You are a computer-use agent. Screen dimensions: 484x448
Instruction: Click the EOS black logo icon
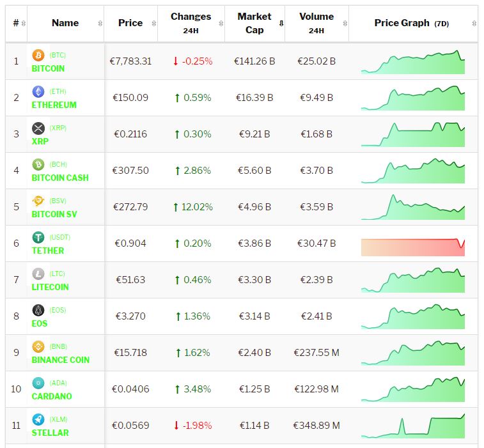(38, 311)
